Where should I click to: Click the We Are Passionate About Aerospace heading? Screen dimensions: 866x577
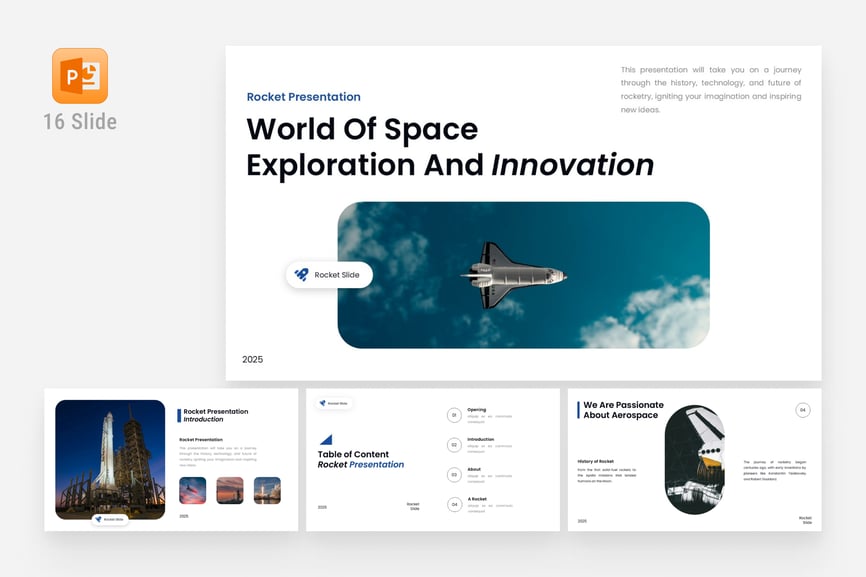click(x=623, y=410)
